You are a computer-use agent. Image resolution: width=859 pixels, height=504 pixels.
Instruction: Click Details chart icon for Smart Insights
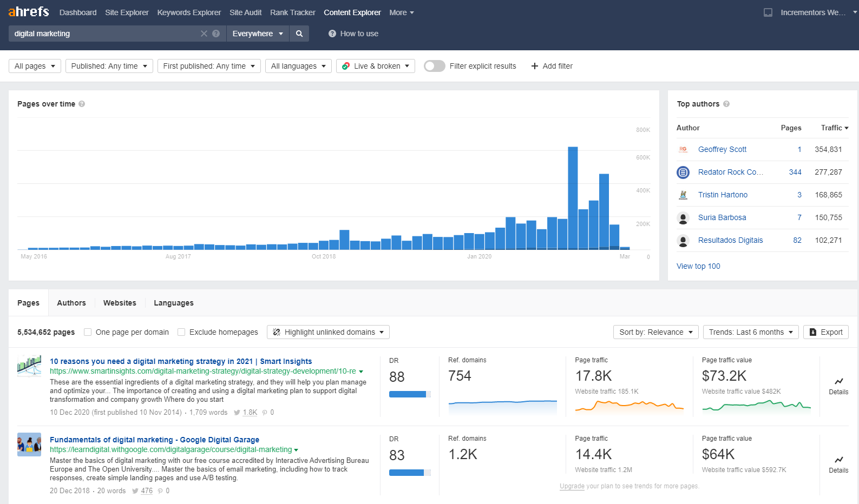click(x=839, y=381)
